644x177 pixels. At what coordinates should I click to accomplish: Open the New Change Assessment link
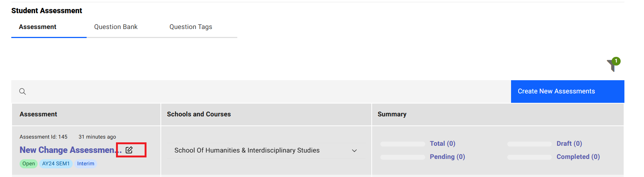point(68,150)
